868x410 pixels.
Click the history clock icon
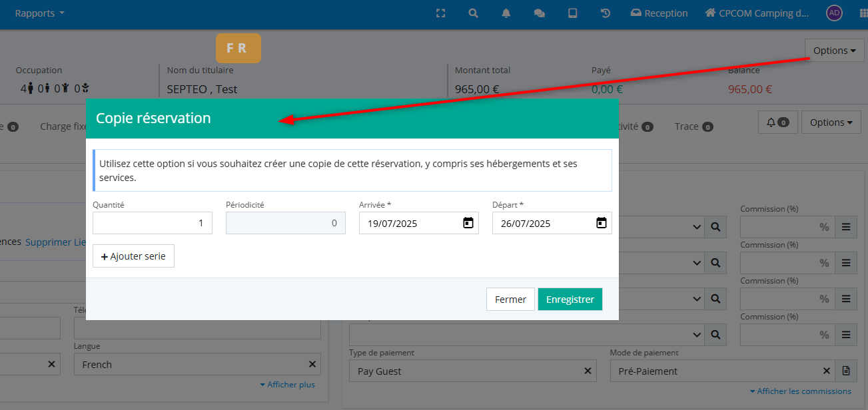(x=606, y=13)
